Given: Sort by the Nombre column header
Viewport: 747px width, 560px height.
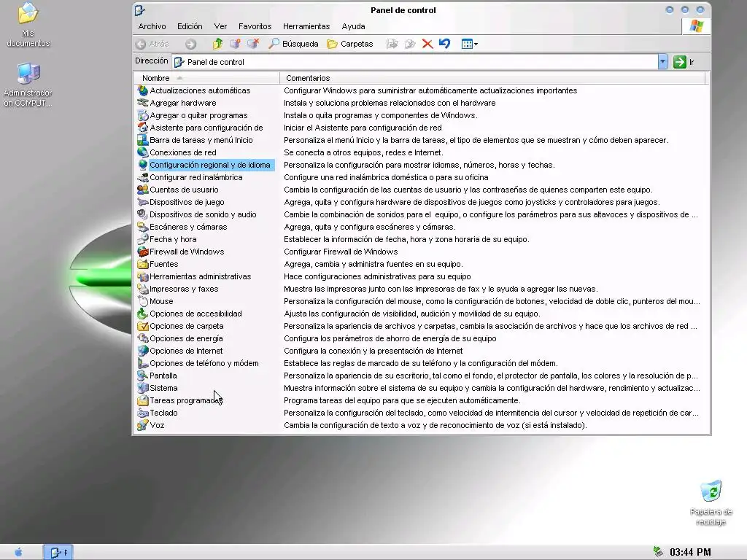Looking at the screenshot, I should pos(206,77).
